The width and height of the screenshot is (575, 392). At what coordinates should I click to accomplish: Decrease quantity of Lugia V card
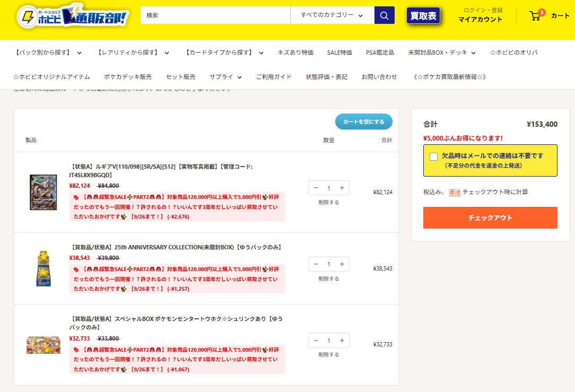tap(316, 188)
